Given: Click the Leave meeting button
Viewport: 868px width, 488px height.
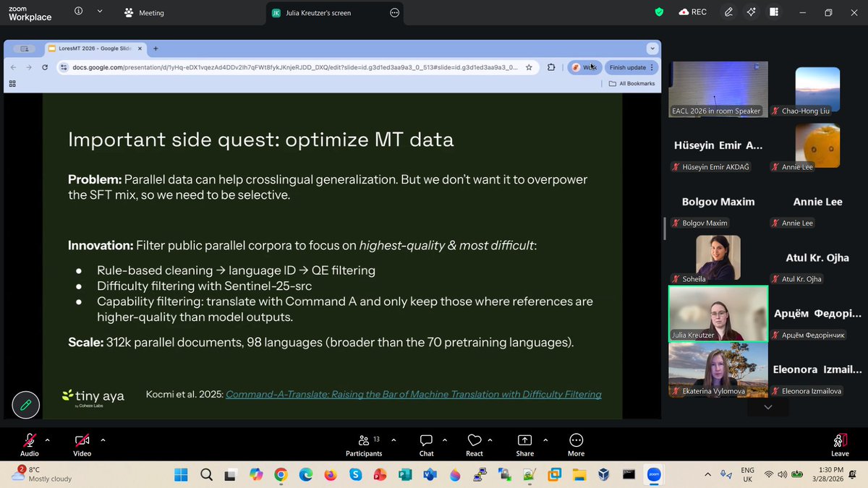Looking at the screenshot, I should pos(840,445).
